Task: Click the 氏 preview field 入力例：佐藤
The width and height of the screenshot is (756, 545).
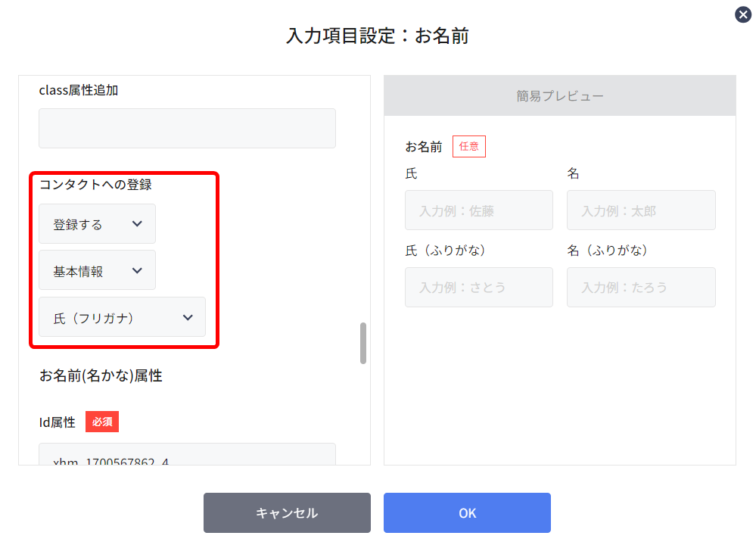Action: coord(479,210)
